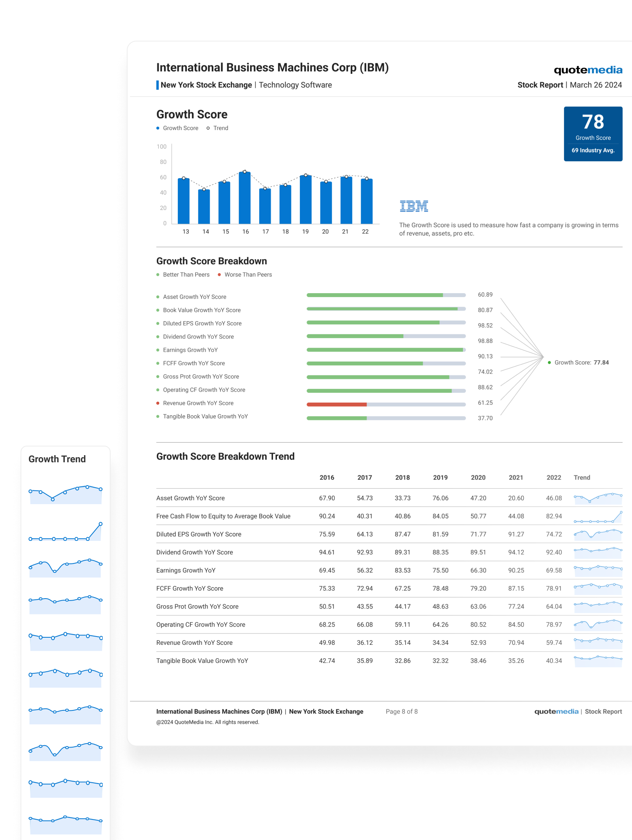Select the 2019 column header in the trend table

point(440,478)
